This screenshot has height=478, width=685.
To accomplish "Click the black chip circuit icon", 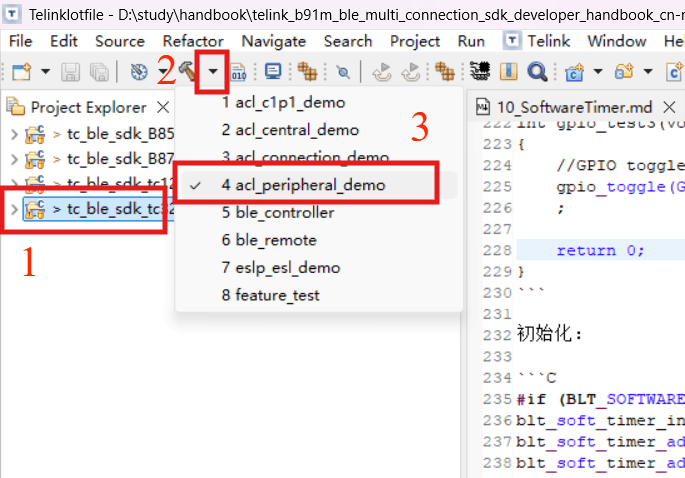I will tap(480, 71).
